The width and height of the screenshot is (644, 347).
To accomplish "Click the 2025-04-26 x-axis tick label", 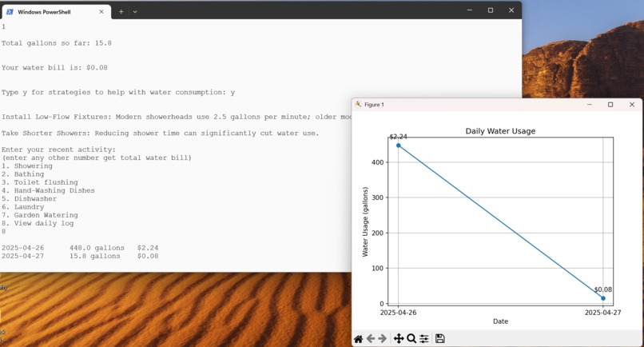I will [x=398, y=313].
